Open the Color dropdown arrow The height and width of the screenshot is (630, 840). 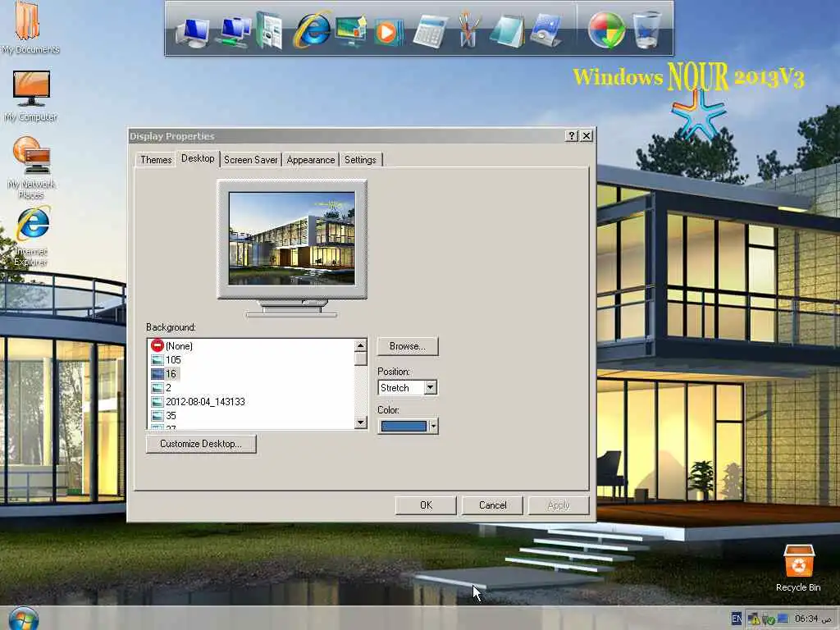433,427
